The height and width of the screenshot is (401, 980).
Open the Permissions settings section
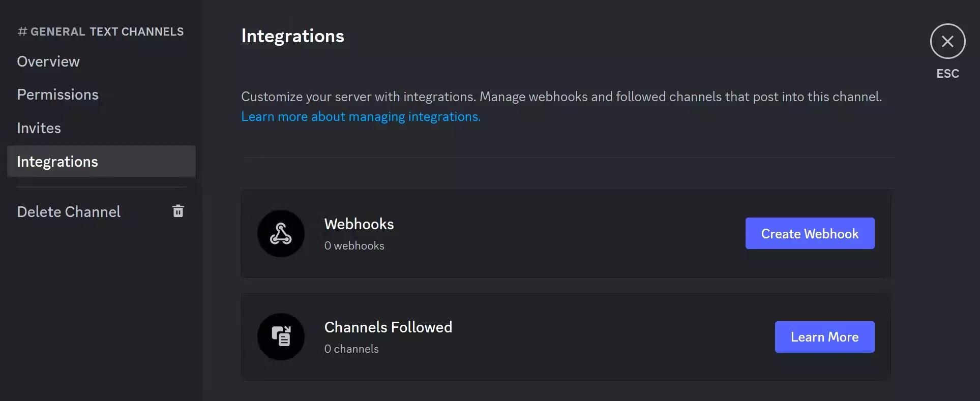57,95
